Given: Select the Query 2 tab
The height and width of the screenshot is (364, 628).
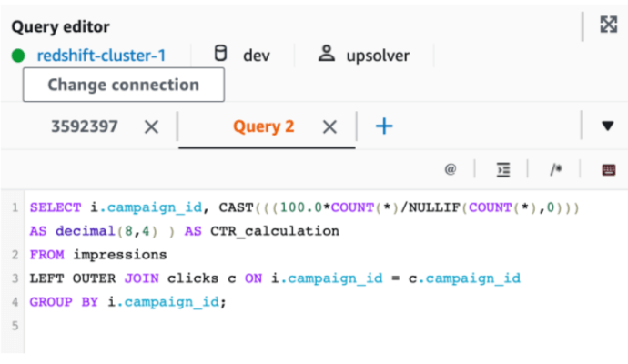Looking at the screenshot, I should click(263, 126).
